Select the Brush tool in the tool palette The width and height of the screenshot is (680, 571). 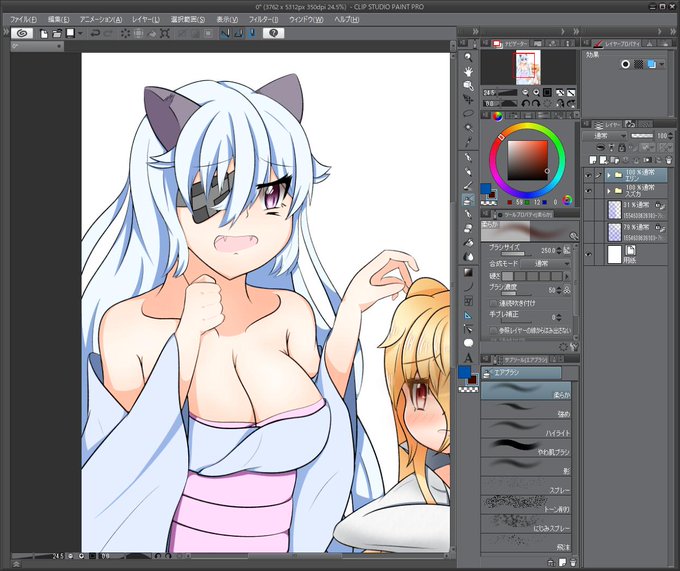(x=468, y=186)
